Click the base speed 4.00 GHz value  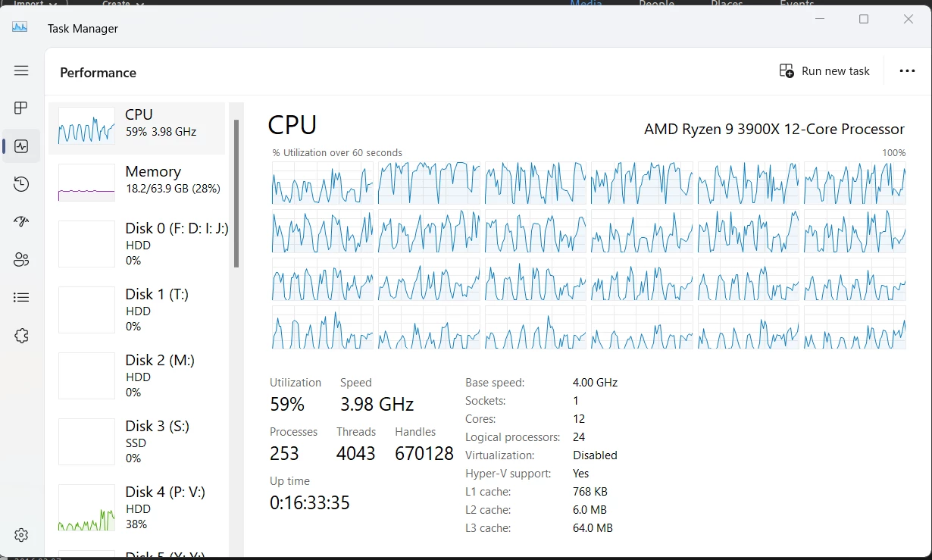pyautogui.click(x=596, y=383)
